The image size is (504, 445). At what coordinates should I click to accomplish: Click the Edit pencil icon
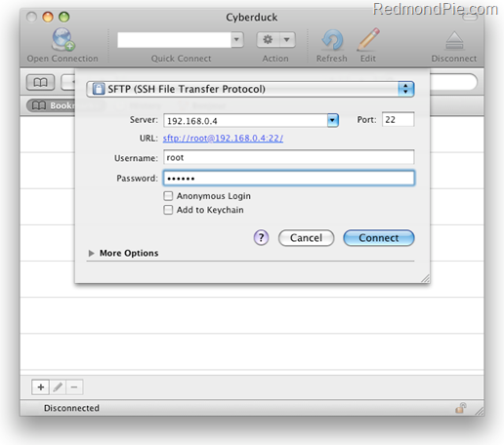[368, 39]
